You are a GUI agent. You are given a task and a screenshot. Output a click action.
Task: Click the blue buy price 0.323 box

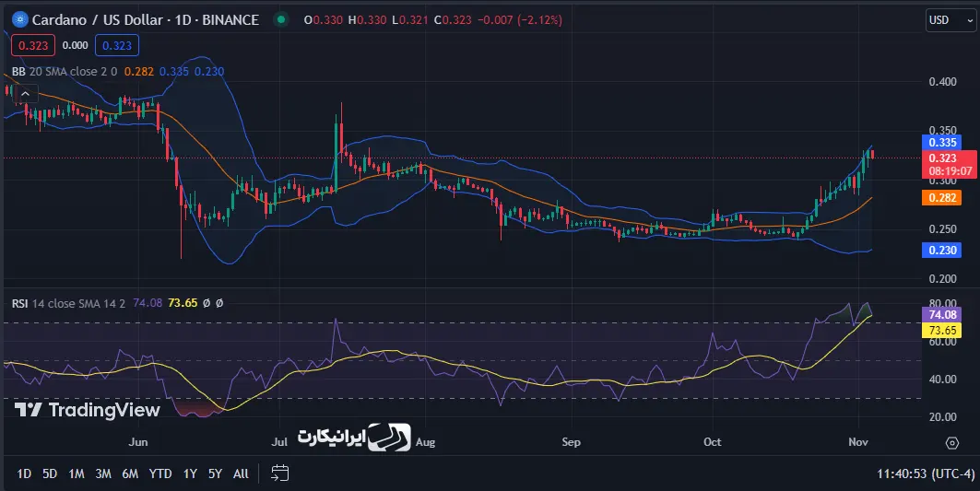[x=115, y=44]
